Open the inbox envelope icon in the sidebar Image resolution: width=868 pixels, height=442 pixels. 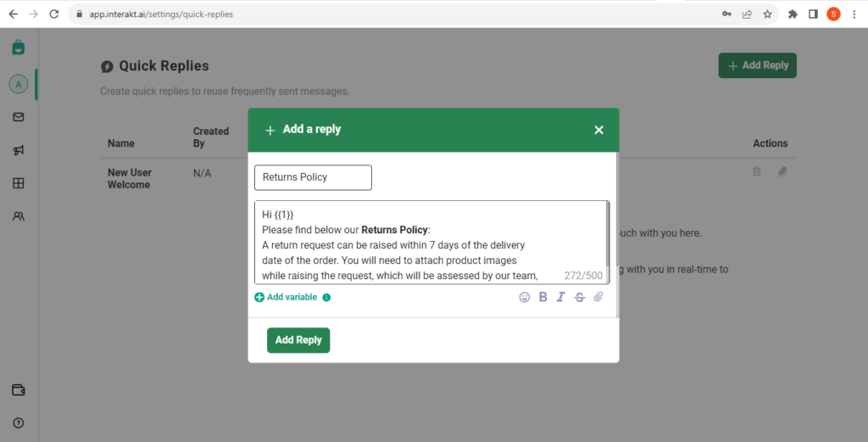point(19,117)
